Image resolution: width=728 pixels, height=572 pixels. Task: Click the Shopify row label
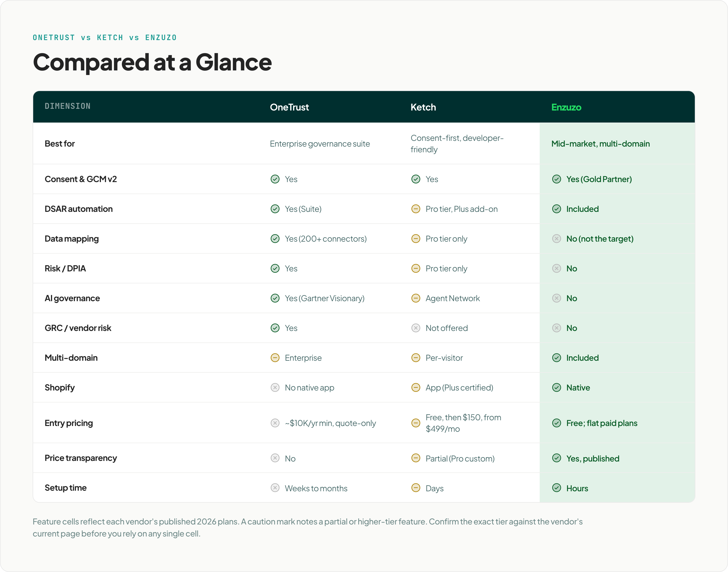click(60, 388)
